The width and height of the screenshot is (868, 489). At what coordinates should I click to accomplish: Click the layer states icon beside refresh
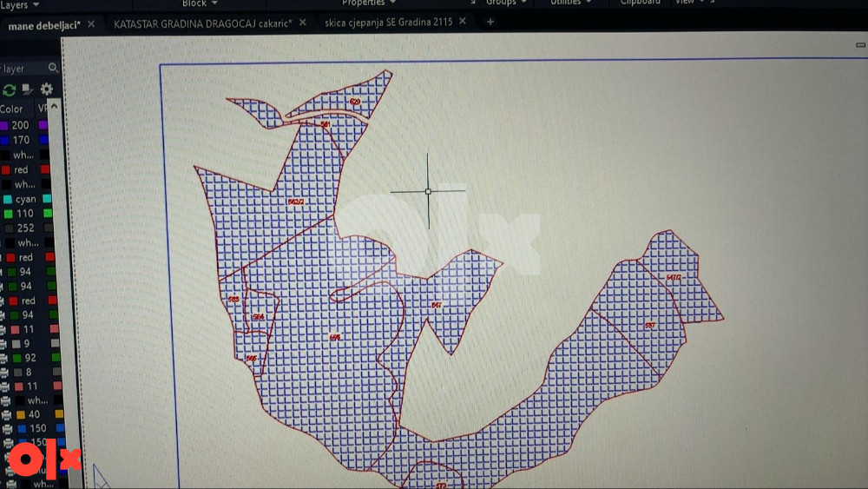(27, 89)
